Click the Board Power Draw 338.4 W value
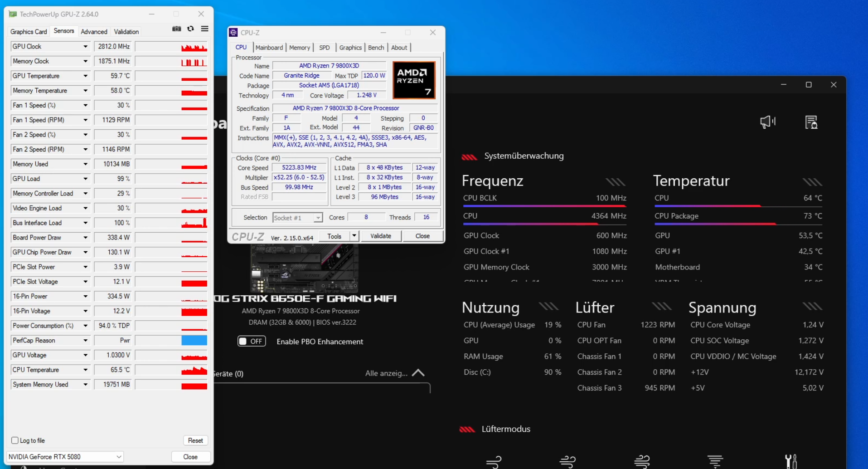The height and width of the screenshot is (469, 868). [x=113, y=237]
